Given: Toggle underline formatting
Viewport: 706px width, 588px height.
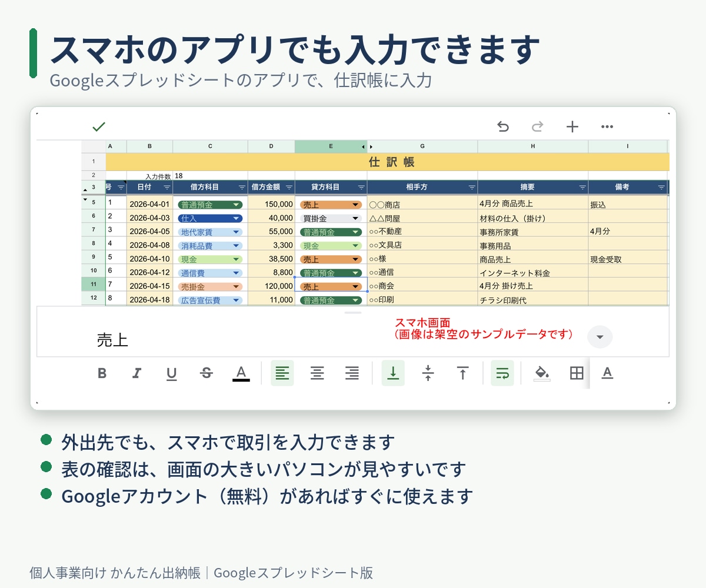Looking at the screenshot, I should coord(172,373).
